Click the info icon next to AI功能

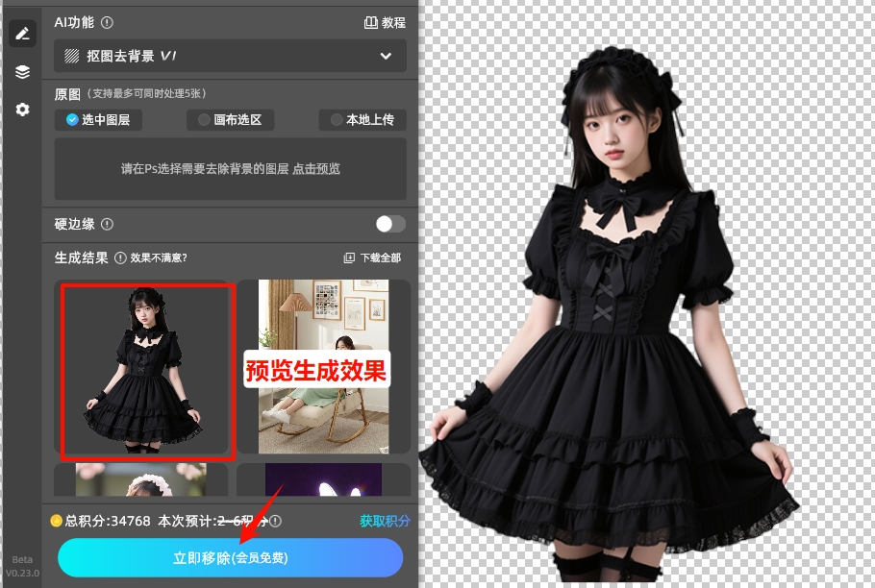106,21
